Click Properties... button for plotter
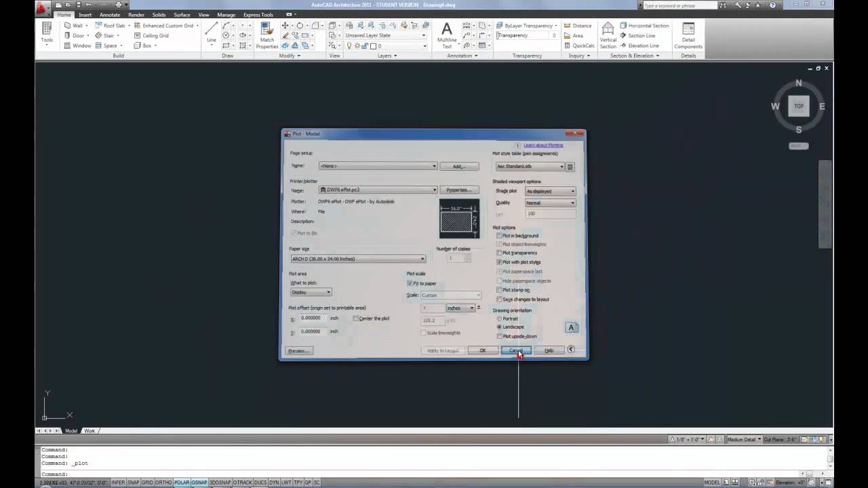 (459, 190)
